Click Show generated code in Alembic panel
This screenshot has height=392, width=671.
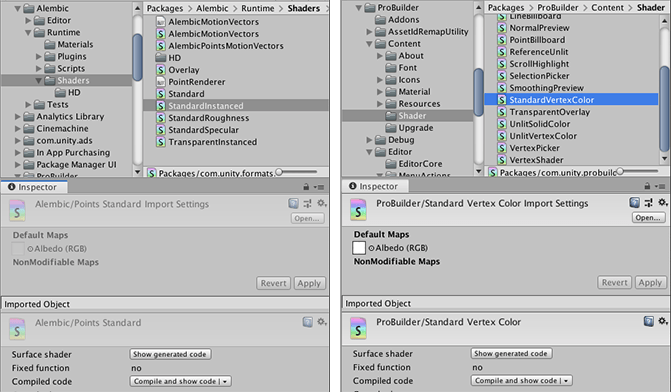coord(170,354)
